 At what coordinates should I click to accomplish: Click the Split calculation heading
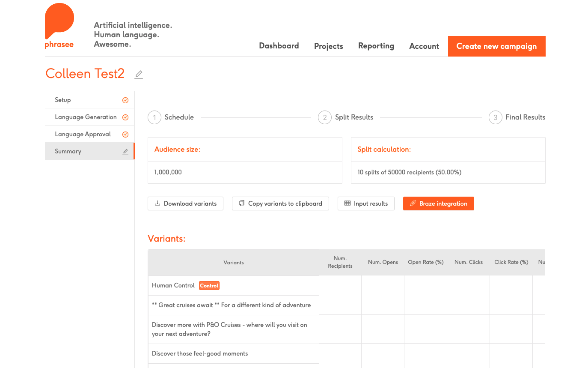pyautogui.click(x=384, y=150)
